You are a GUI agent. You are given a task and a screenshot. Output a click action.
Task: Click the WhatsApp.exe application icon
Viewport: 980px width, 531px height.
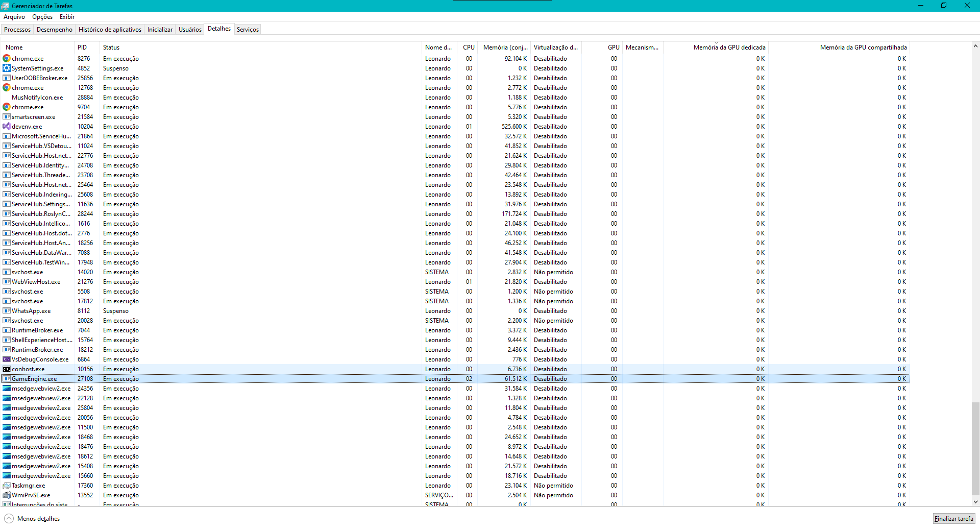click(x=7, y=310)
